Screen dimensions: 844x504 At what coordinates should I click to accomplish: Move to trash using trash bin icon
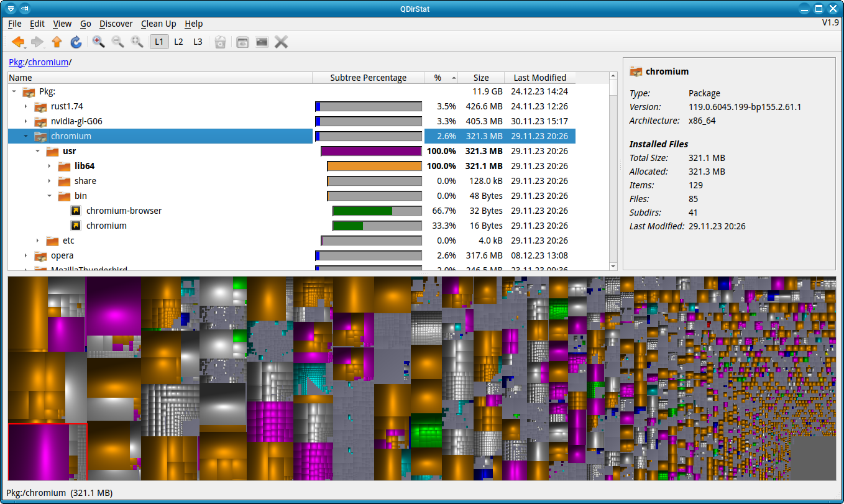point(220,42)
